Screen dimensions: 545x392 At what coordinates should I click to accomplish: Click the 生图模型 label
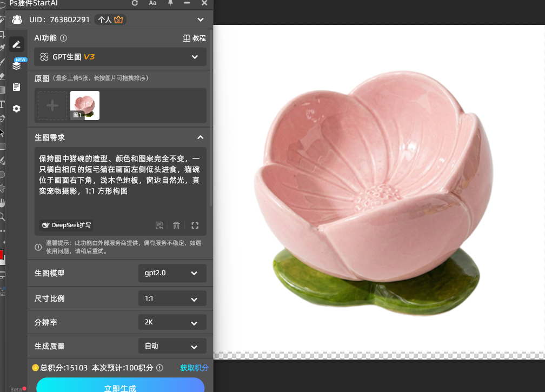[49, 273]
